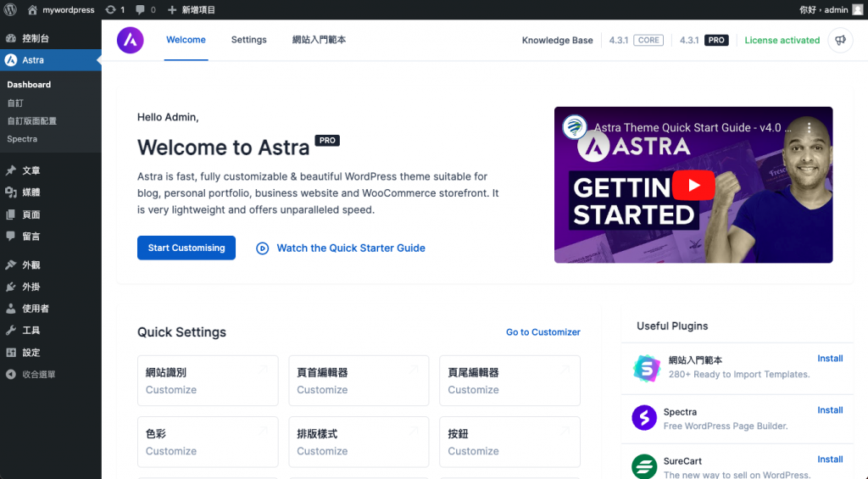This screenshot has height=479, width=868.
Task: Open the Go to Customizer link
Action: (x=543, y=331)
